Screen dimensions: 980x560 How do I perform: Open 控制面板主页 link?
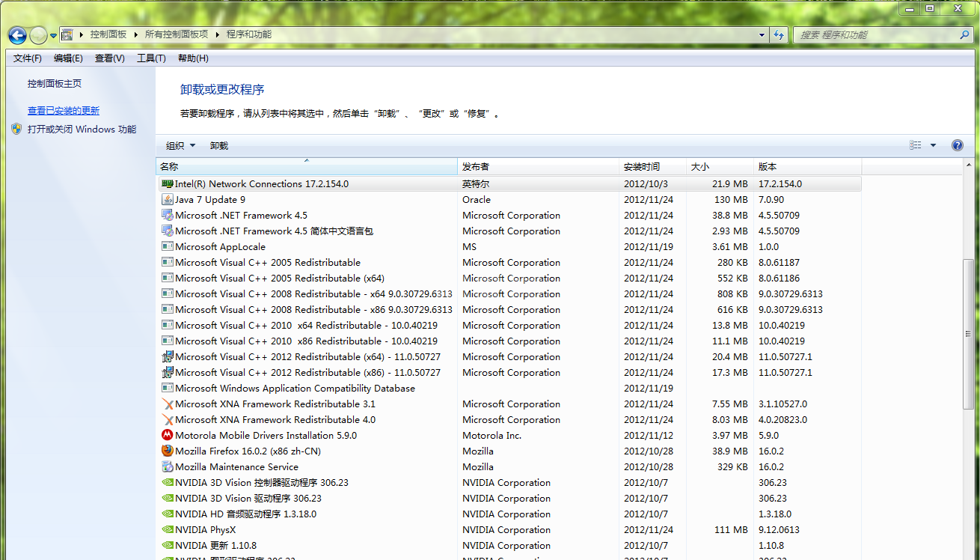[55, 84]
